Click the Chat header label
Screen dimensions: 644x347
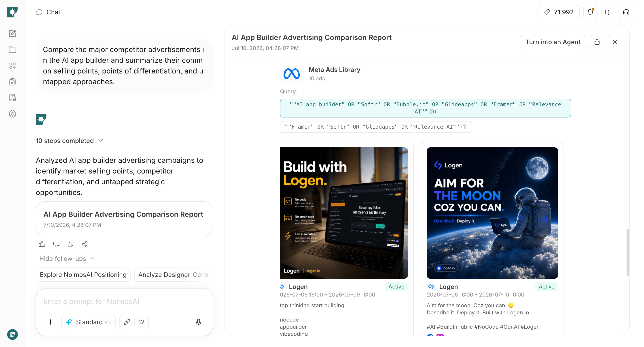coord(53,12)
